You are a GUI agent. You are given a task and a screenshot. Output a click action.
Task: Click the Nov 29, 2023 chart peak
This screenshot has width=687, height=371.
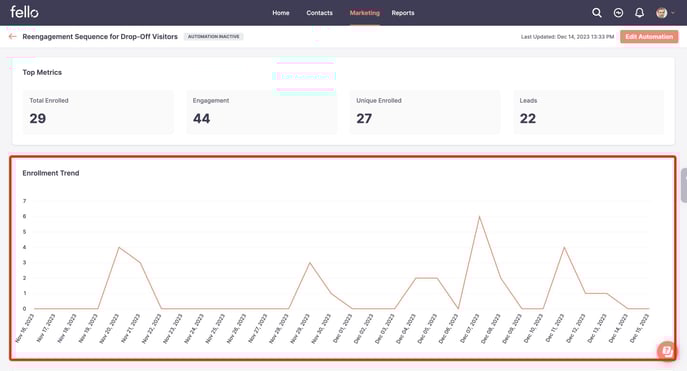[310, 262]
